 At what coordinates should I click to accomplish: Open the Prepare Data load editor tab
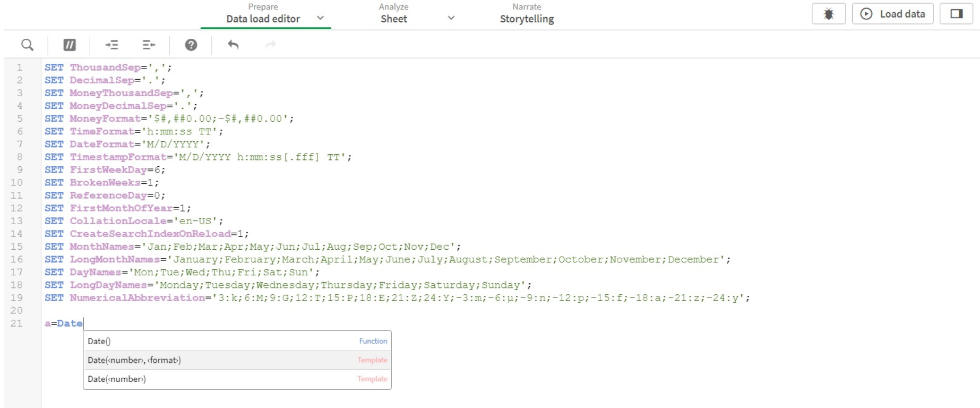tap(263, 14)
